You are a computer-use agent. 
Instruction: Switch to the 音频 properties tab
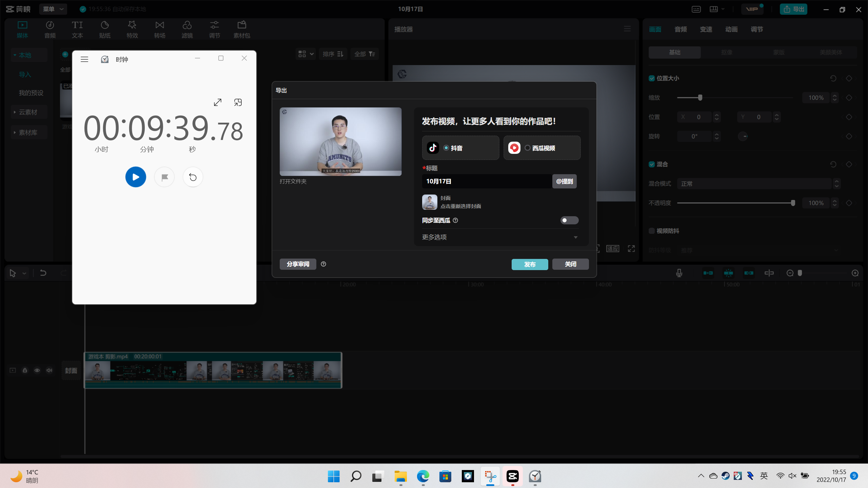click(680, 29)
